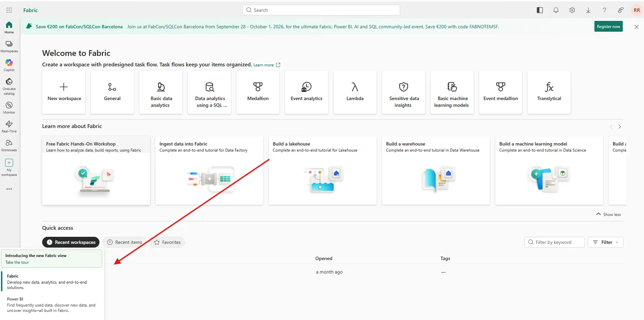Image resolution: width=644 pixels, height=320 pixels.
Task: Sort by the Opened column header
Action: pos(324,258)
